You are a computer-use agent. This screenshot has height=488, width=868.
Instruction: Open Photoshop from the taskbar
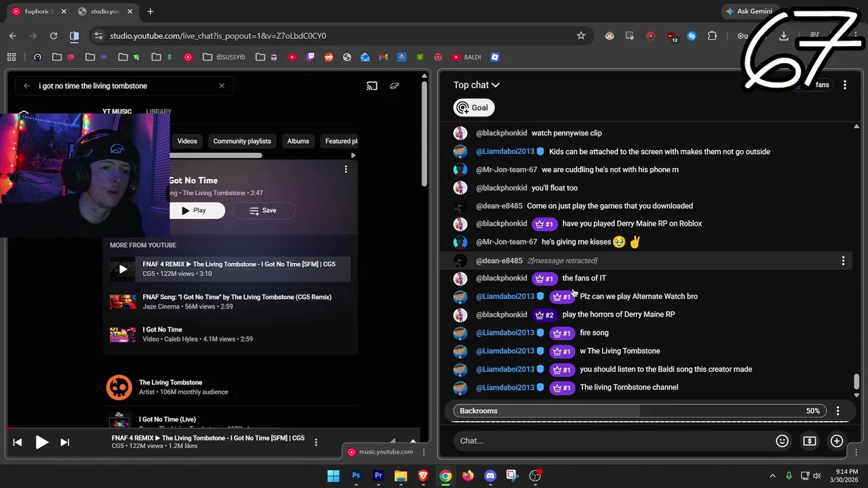356,476
